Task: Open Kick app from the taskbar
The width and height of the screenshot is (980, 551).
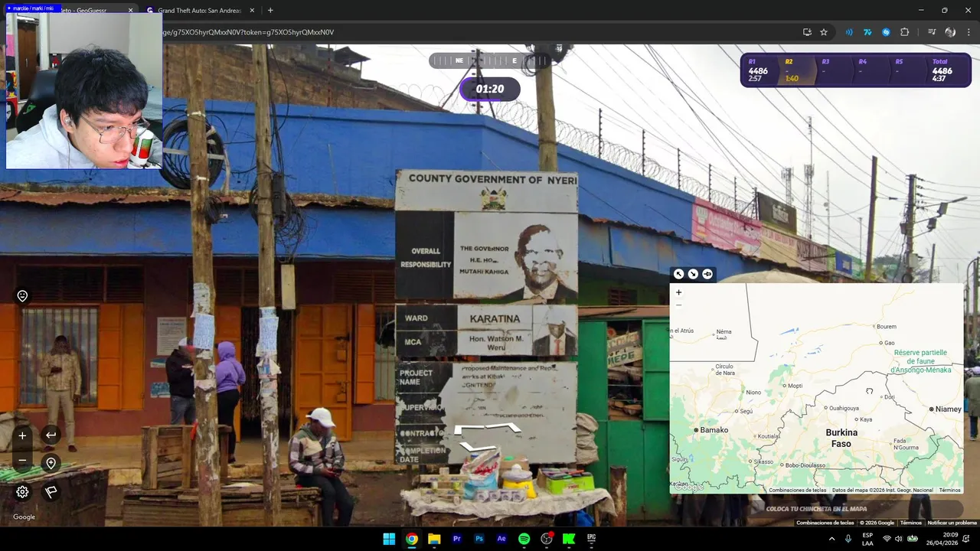Action: pyautogui.click(x=569, y=539)
